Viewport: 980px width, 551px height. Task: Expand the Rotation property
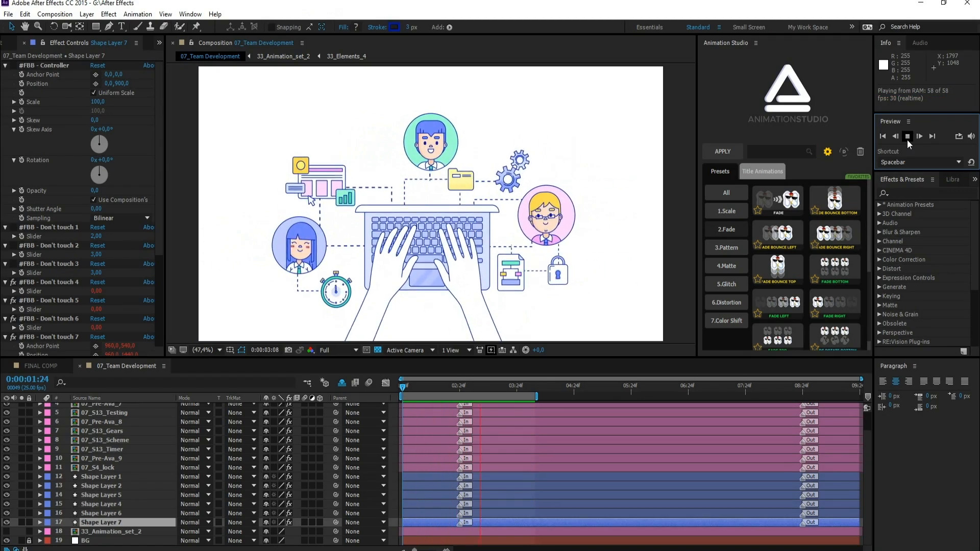pyautogui.click(x=14, y=160)
